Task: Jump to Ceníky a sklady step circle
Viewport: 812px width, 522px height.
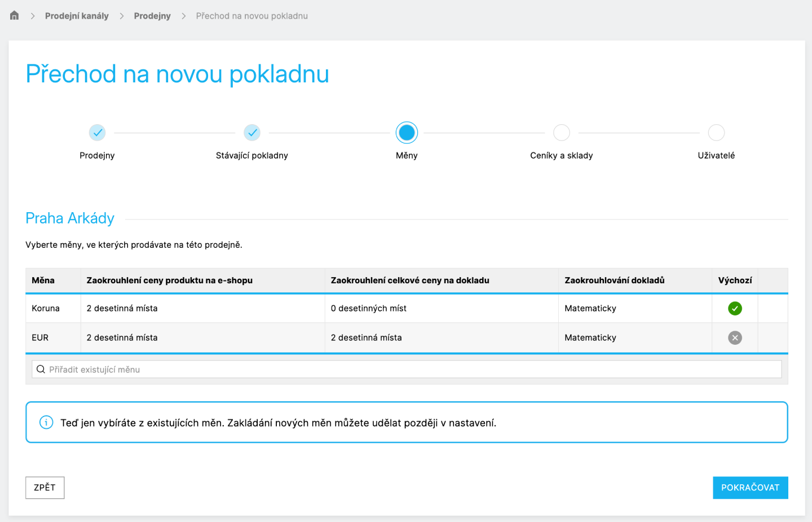Action: (562, 133)
